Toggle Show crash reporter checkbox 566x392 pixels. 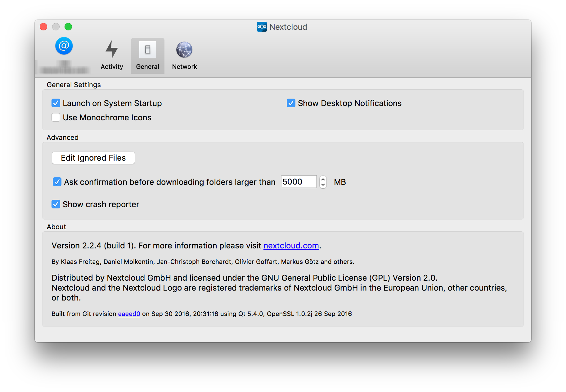pyautogui.click(x=56, y=204)
